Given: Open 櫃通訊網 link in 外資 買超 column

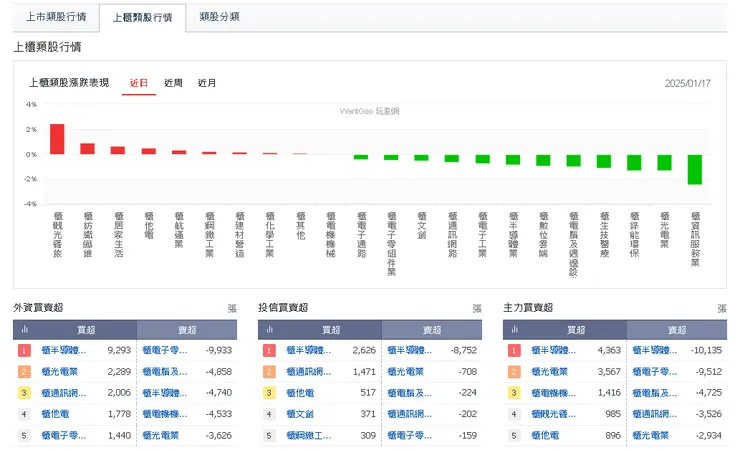Looking at the screenshot, I should 63,393.
